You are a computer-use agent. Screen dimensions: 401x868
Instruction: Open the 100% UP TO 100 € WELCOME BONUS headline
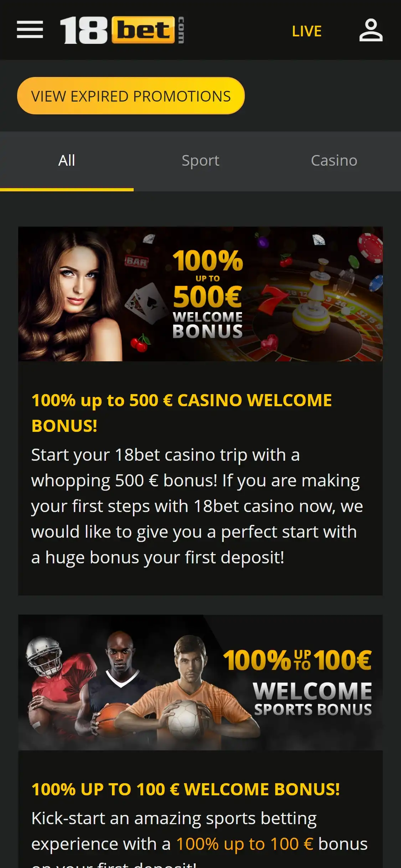click(186, 789)
